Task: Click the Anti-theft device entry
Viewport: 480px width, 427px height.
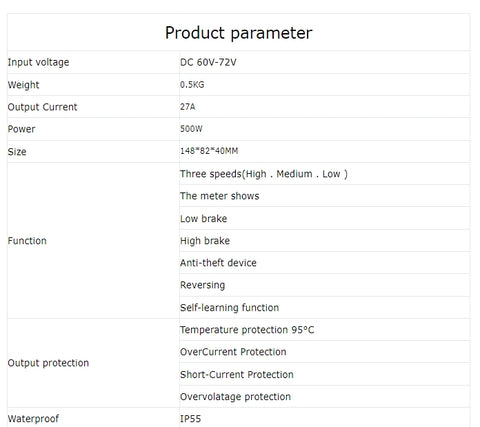Action: click(218, 263)
